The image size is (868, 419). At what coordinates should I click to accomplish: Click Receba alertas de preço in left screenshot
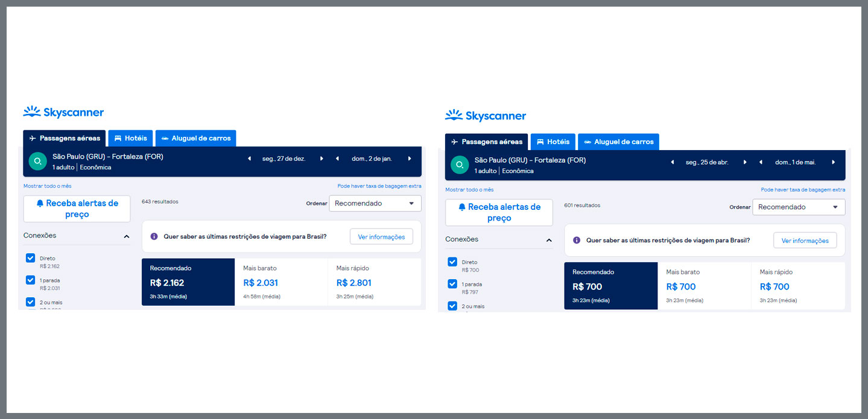pos(77,209)
